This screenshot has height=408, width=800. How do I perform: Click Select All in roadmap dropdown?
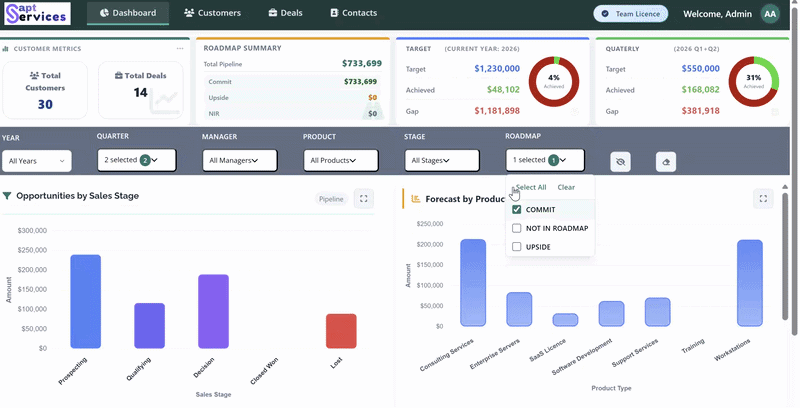click(531, 187)
